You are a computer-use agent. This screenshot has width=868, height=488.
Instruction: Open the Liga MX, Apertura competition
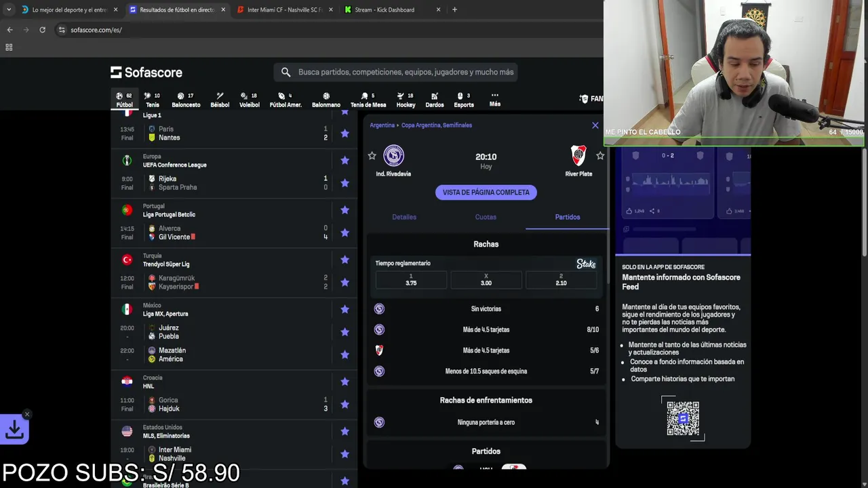(x=165, y=314)
